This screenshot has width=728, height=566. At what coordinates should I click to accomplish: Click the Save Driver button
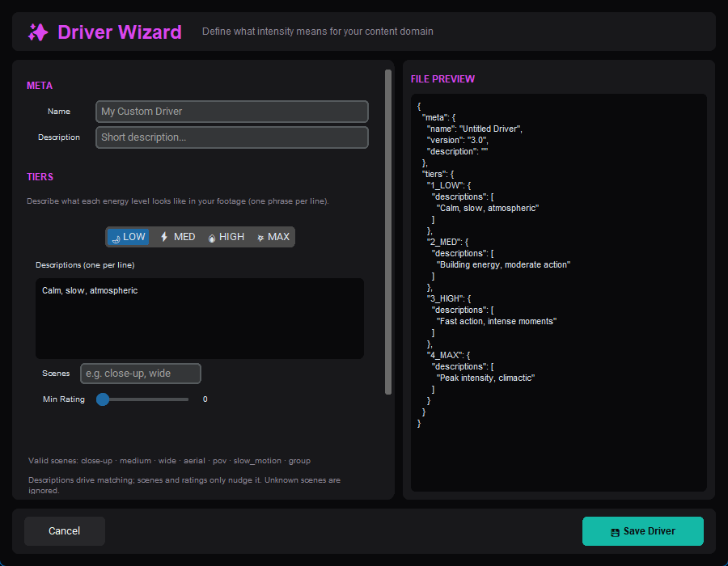pyautogui.click(x=642, y=530)
